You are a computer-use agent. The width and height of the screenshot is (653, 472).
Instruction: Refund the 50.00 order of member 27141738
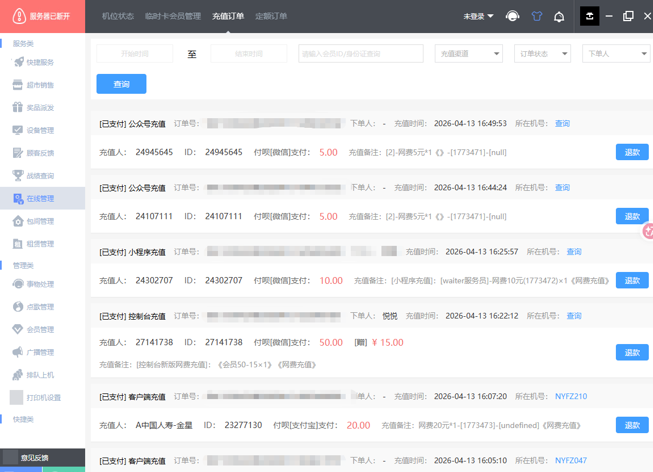(632, 352)
